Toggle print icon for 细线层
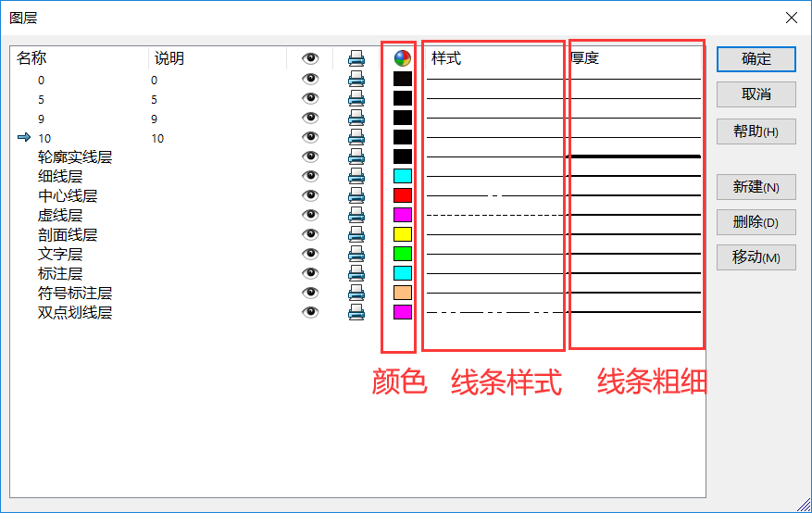 356,176
